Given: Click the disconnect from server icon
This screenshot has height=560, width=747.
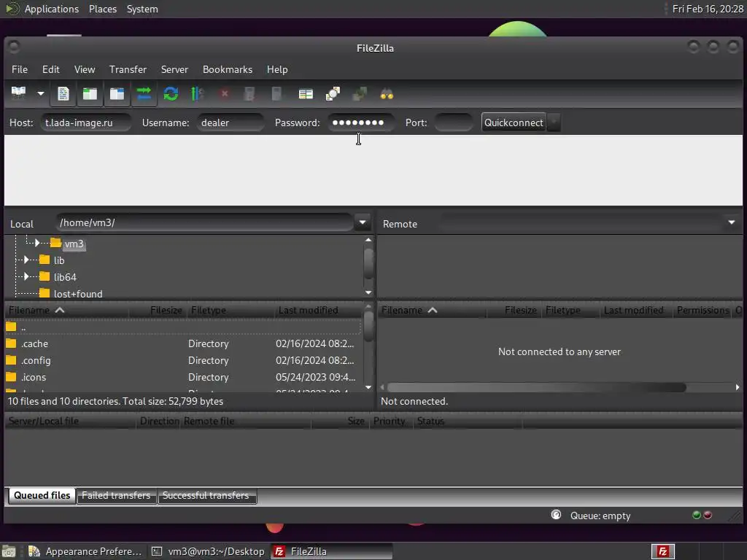Looking at the screenshot, I should click(249, 94).
